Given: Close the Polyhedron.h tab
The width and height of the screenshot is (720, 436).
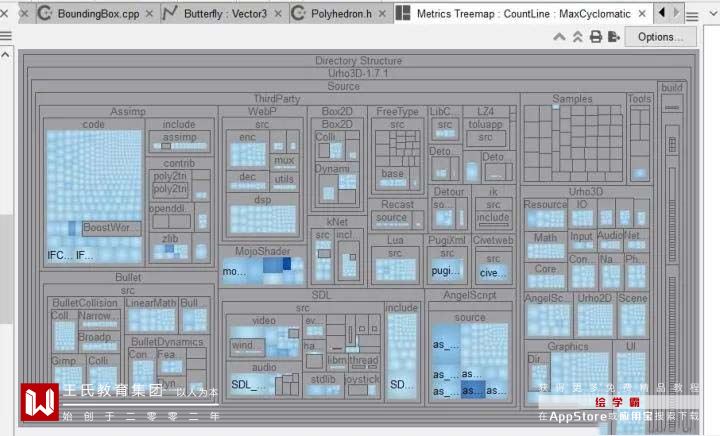Looking at the screenshot, I should pos(382,14).
